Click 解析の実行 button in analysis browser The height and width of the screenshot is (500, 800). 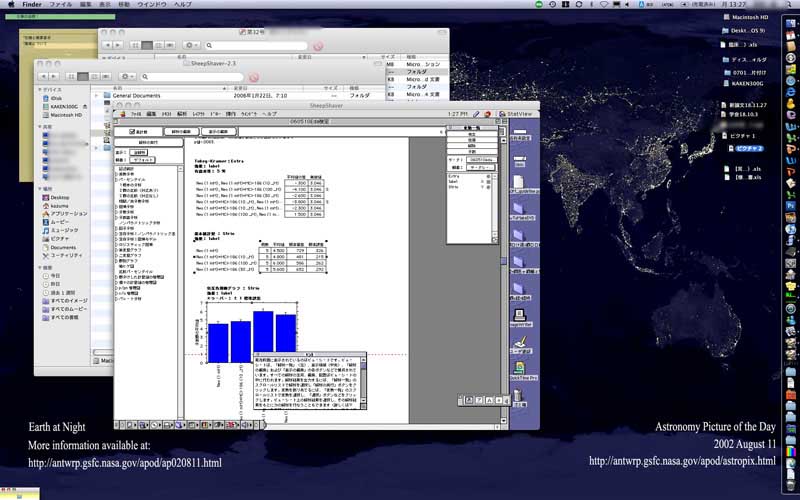point(148,142)
